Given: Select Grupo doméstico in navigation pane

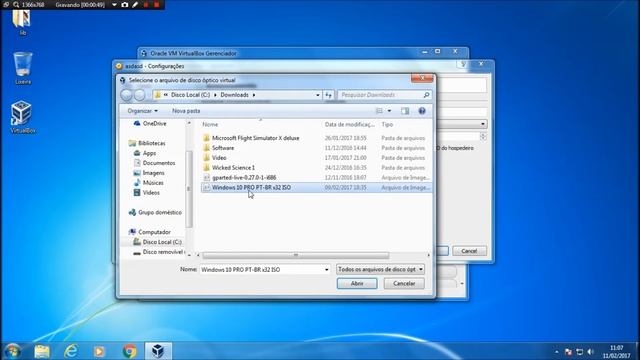Looking at the screenshot, I should (x=155, y=213).
